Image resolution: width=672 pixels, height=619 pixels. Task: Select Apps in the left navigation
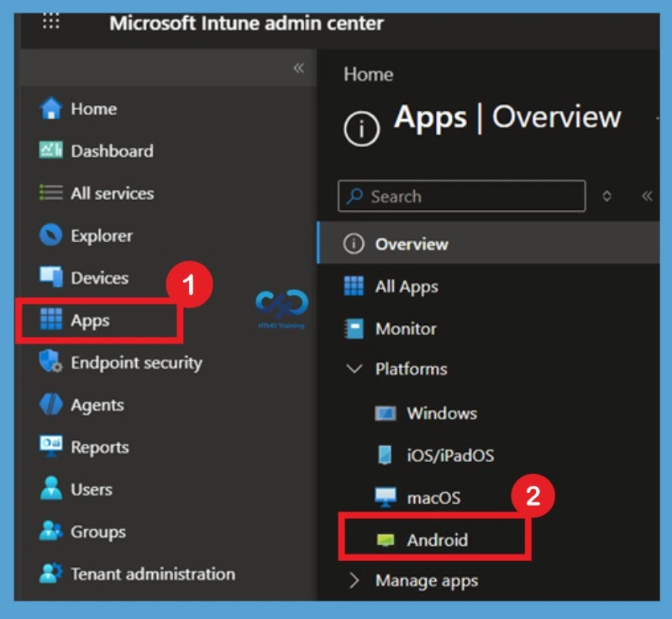90,321
